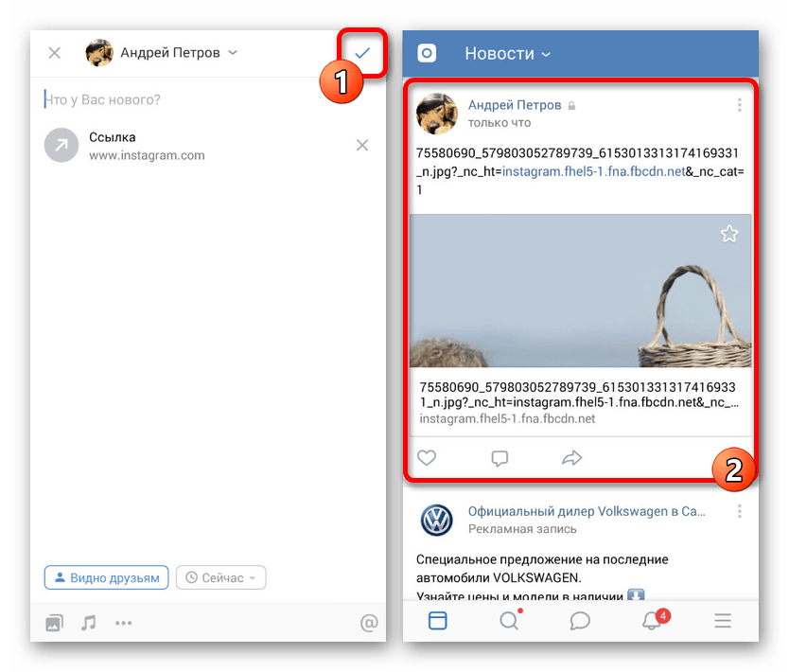The image size is (789, 672).
Task: Open the hamburger menu tab
Action: click(x=723, y=621)
